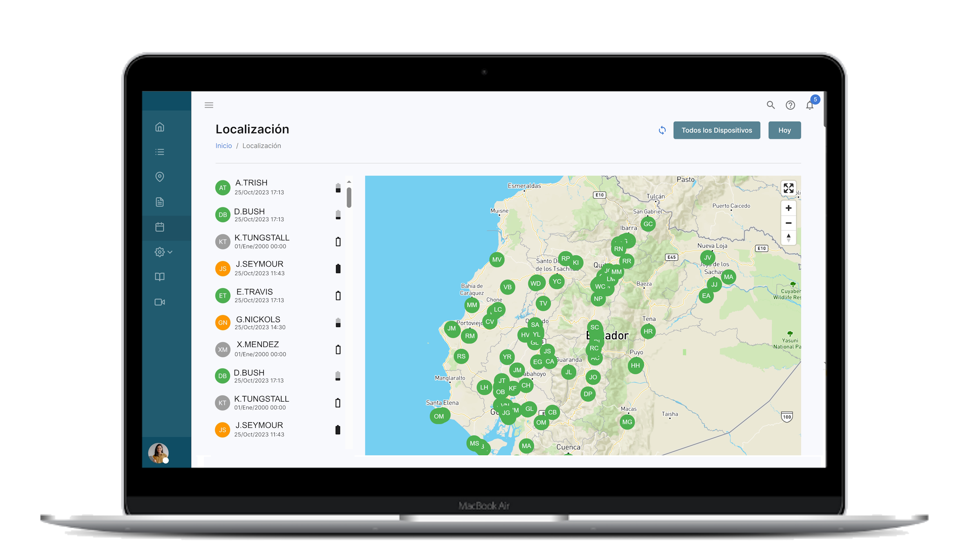
Task: Click the device list scrollbar thumb
Action: [349, 197]
